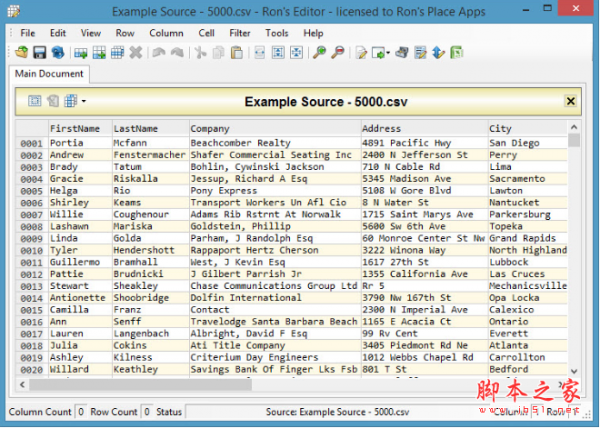
Task: Click the open file folder icon
Action: pos(22,52)
